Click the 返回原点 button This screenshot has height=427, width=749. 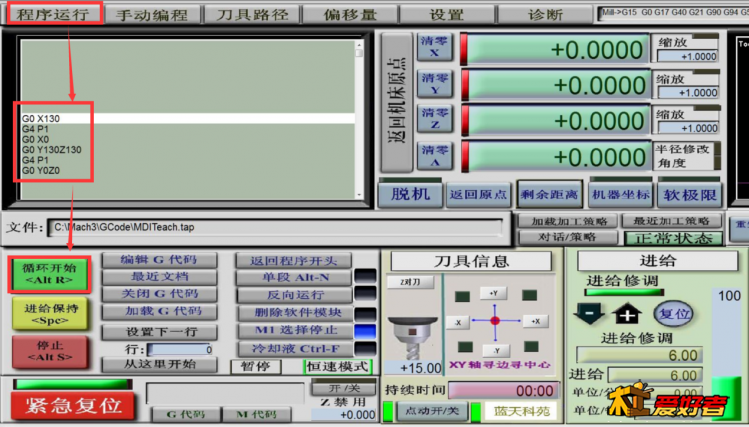pyautogui.click(x=478, y=195)
